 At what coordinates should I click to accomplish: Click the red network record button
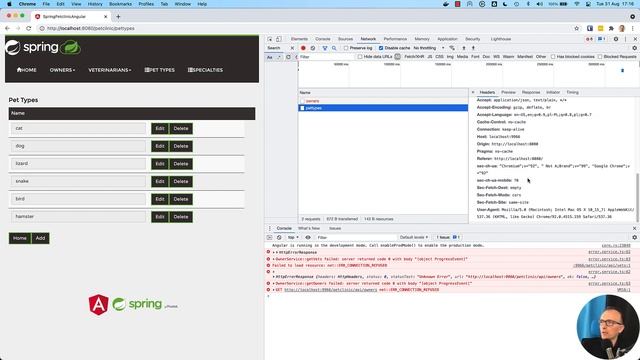(303, 48)
